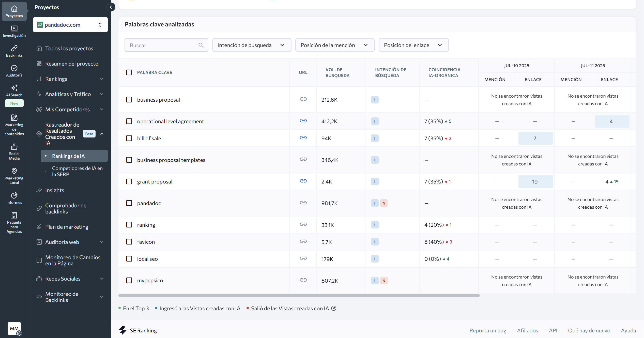Expand the Auditoría web chevron

tap(102, 242)
